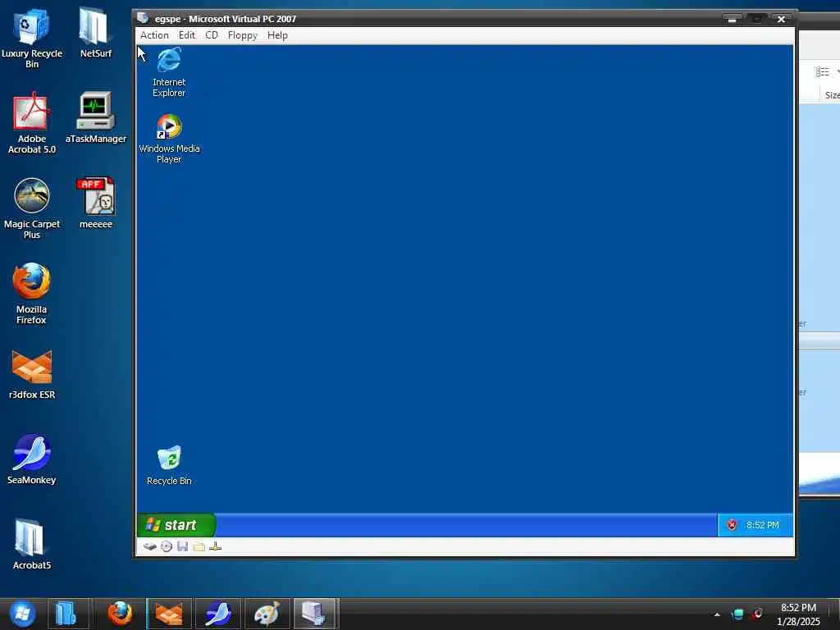Open Firefox from the host taskbar
This screenshot has width=840, height=630.
tap(120, 614)
